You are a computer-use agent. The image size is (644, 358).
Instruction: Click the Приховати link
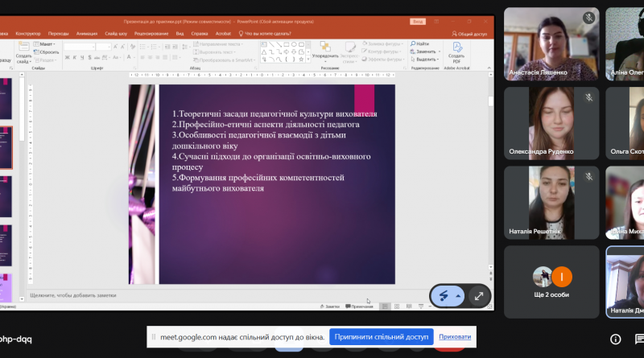455,336
